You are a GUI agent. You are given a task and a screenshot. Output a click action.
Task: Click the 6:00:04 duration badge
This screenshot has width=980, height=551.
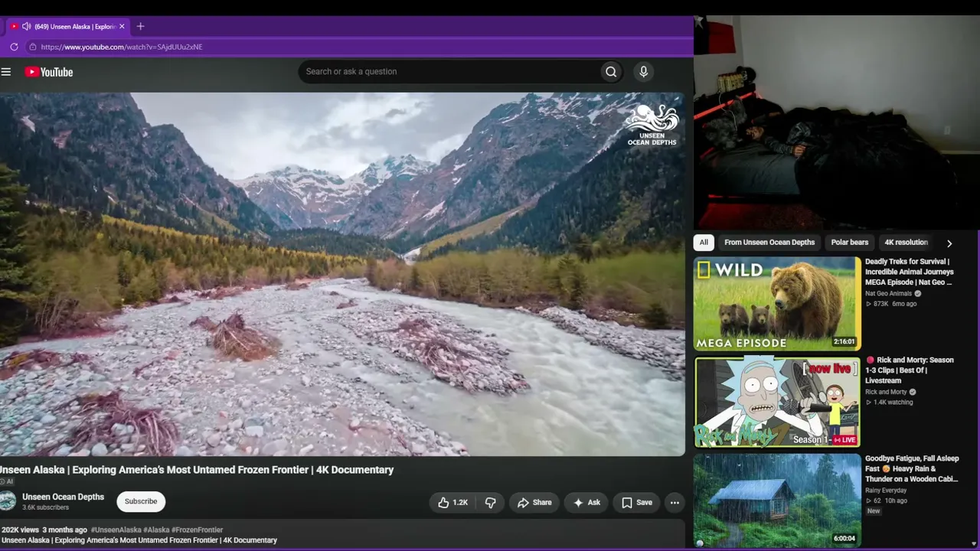pos(844,538)
